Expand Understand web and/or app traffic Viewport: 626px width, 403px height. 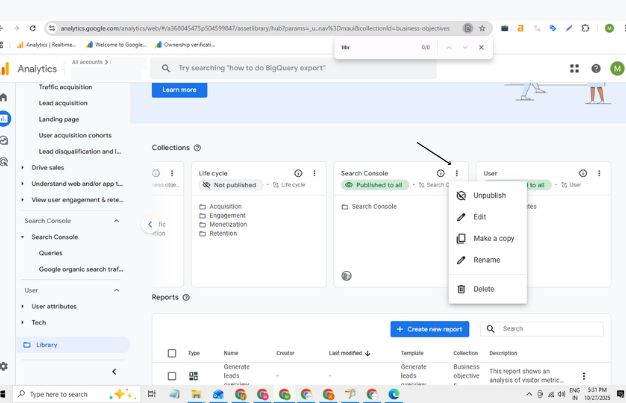22,184
